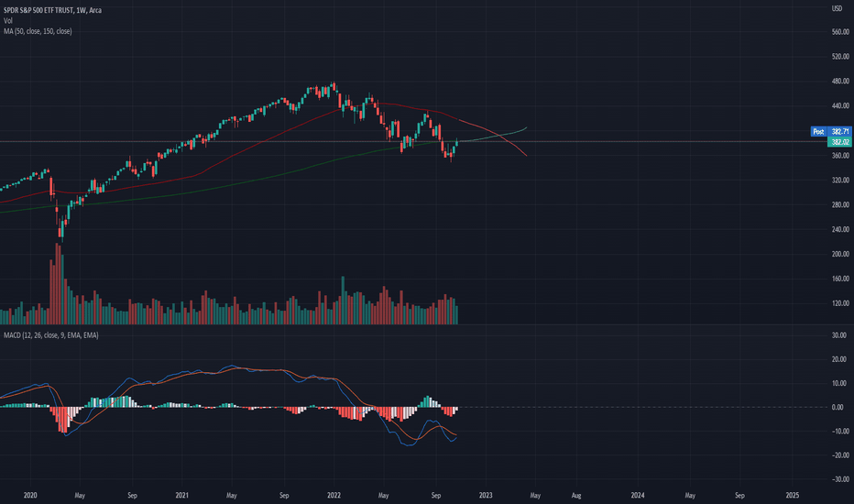Click -20.00 on the MACD scale
Screen dimensions: 854x504
pyautogui.click(x=838, y=455)
